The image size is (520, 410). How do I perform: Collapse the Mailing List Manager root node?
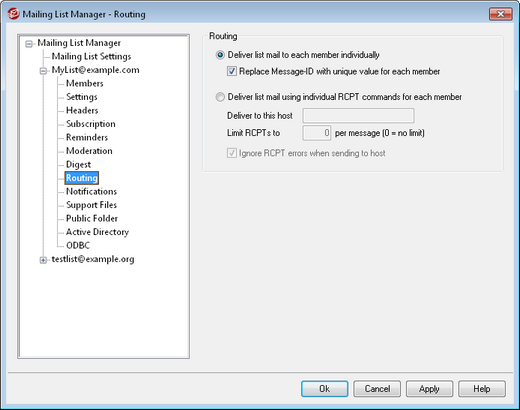click(x=29, y=44)
